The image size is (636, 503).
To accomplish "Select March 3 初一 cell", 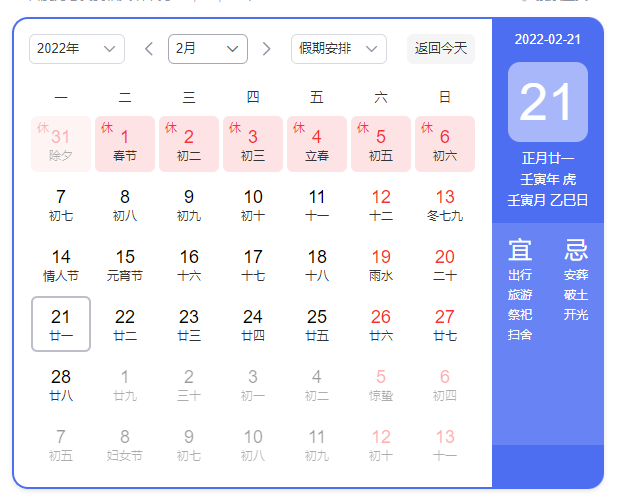I will [x=253, y=384].
